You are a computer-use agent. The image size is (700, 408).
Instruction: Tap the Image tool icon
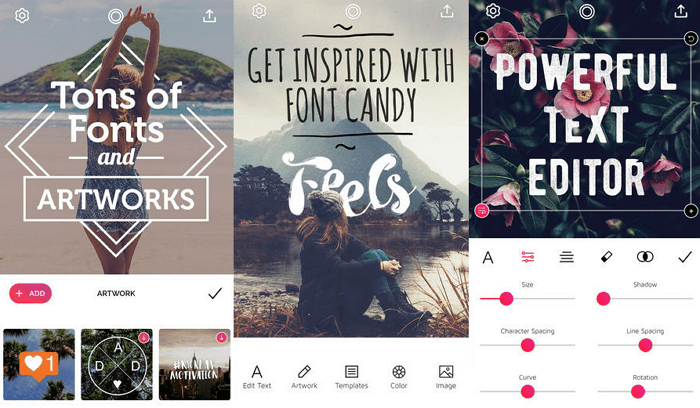(x=446, y=377)
